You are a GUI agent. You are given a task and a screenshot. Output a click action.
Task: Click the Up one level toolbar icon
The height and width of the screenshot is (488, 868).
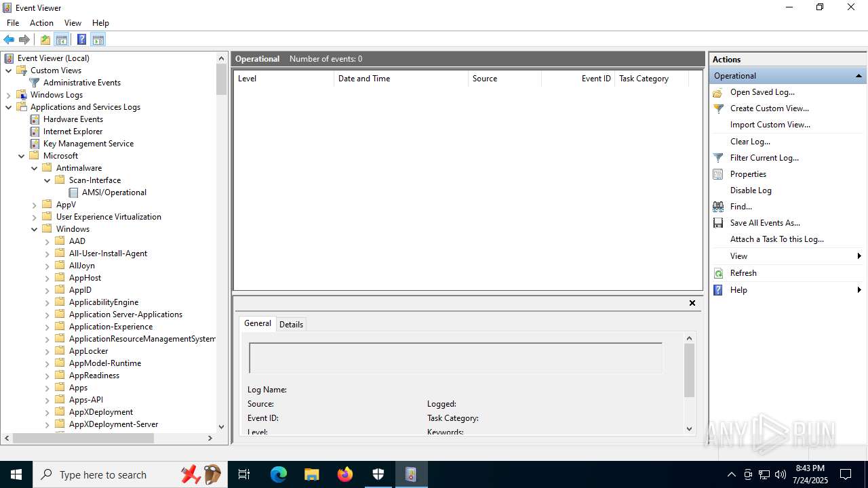tap(45, 39)
